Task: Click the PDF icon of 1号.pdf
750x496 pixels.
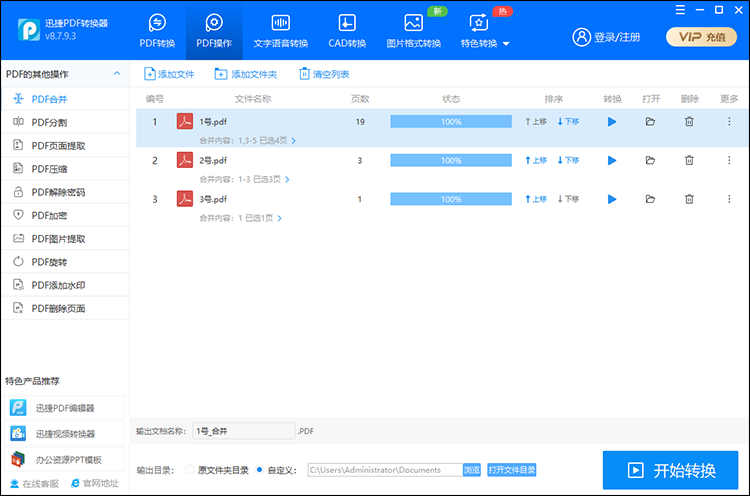Action: [185, 121]
